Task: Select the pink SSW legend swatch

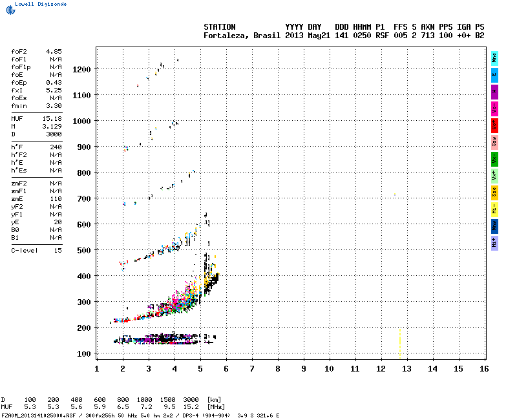Action: (494, 142)
